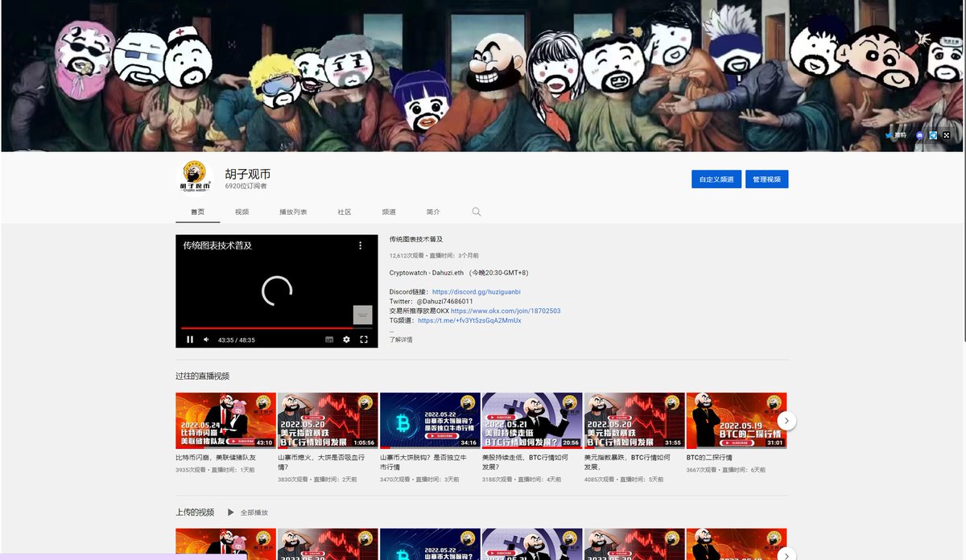Click the play-all triangle icon
Screen dimensions: 966x560
[x=231, y=512]
